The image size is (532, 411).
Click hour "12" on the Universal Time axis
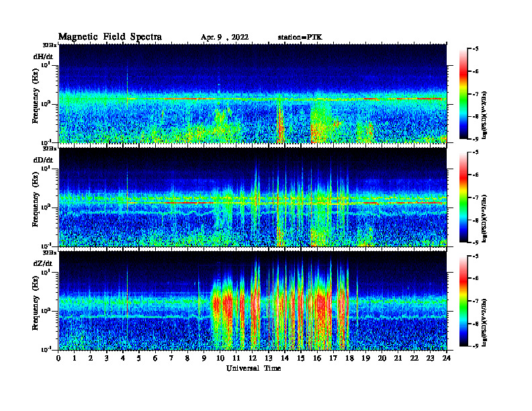pos(253,359)
